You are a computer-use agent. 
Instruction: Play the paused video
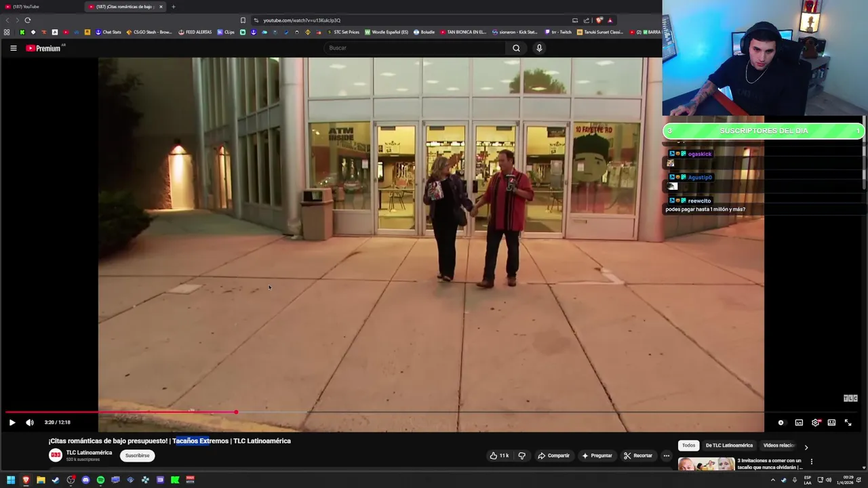tap(12, 422)
